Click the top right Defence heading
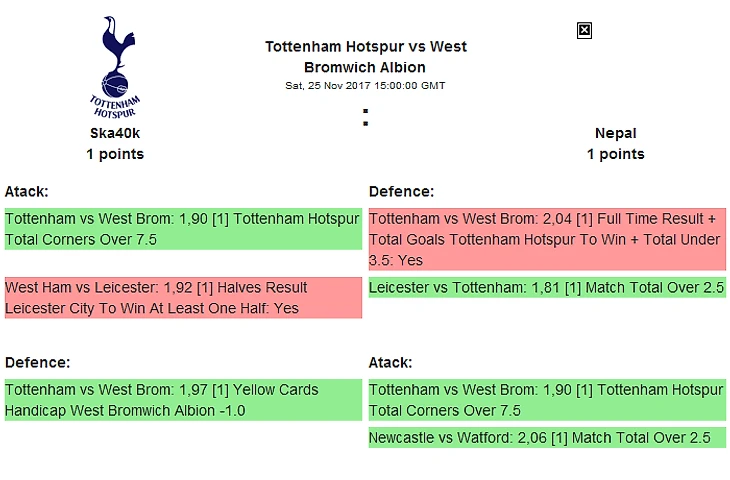This screenshot has height=480, width=730. [400, 191]
